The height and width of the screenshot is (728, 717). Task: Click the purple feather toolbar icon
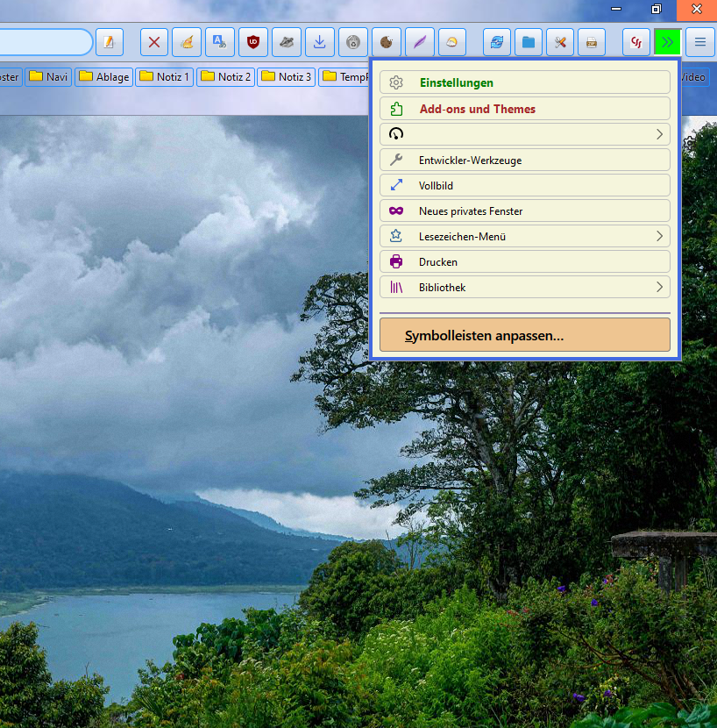(x=420, y=42)
